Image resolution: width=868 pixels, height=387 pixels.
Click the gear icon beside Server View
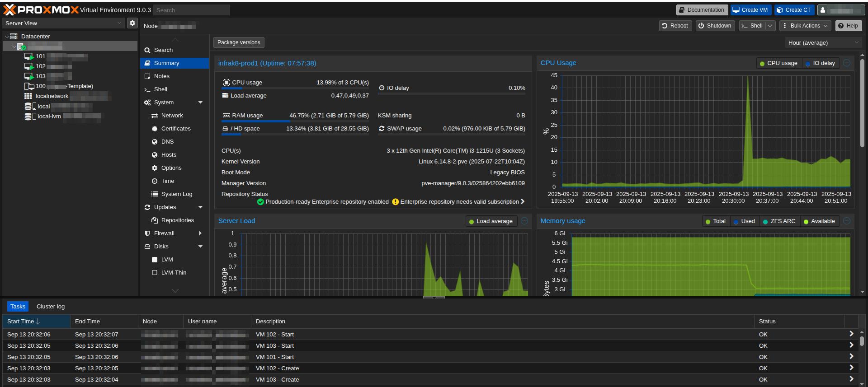click(132, 23)
